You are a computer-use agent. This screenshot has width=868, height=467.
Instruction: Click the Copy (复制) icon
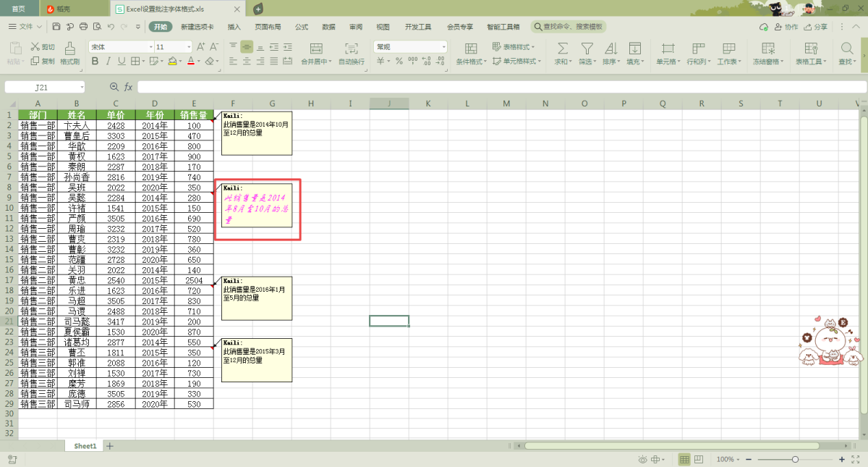tap(35, 62)
